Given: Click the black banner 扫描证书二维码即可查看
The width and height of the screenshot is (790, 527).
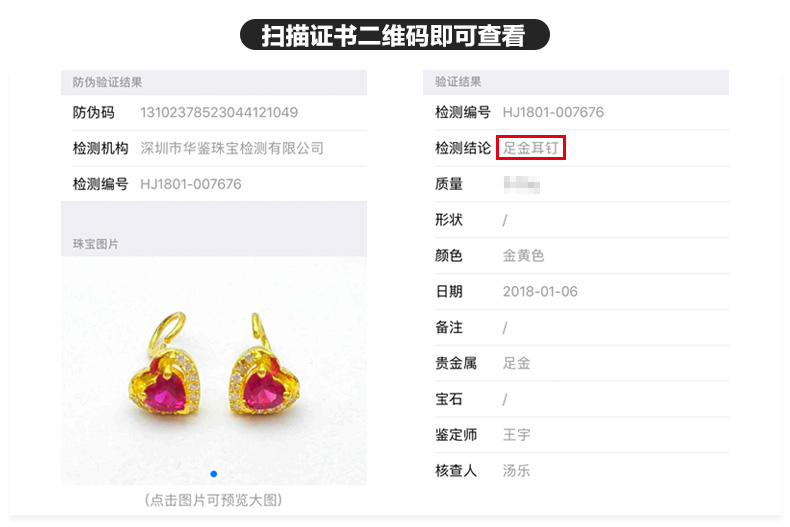Looking at the screenshot, I should (x=394, y=35).
